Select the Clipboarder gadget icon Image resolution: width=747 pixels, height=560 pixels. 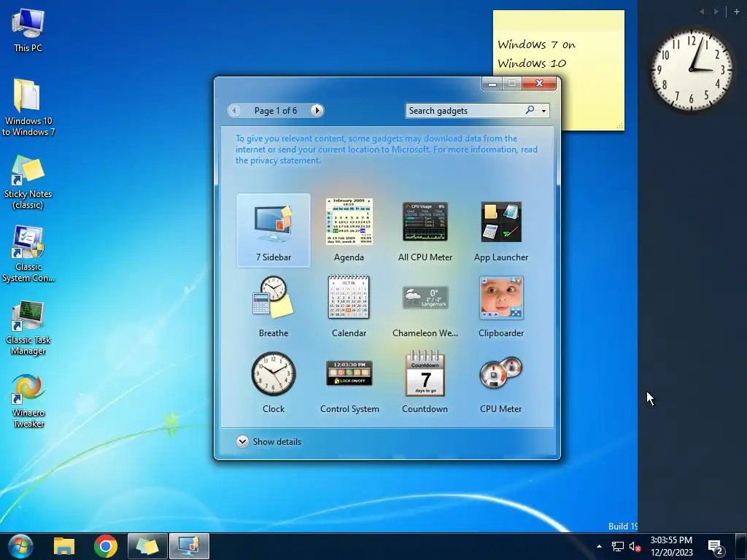(x=501, y=297)
